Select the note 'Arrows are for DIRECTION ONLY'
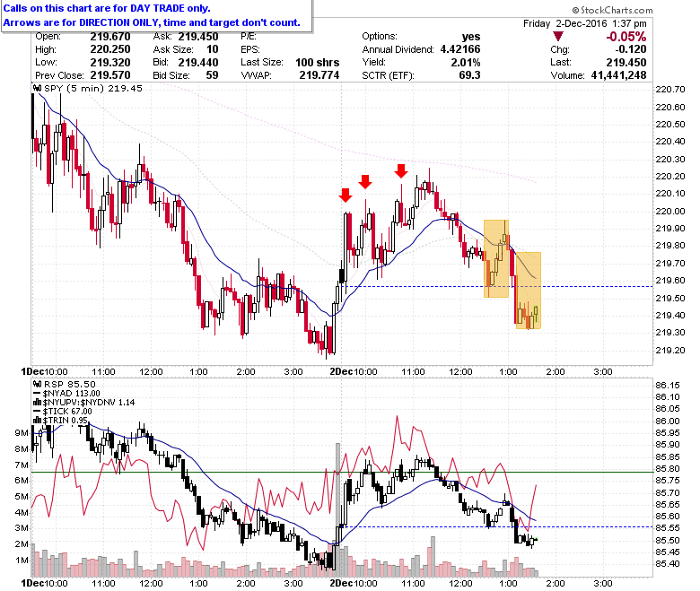This screenshot has width=700, height=591. [x=82, y=22]
